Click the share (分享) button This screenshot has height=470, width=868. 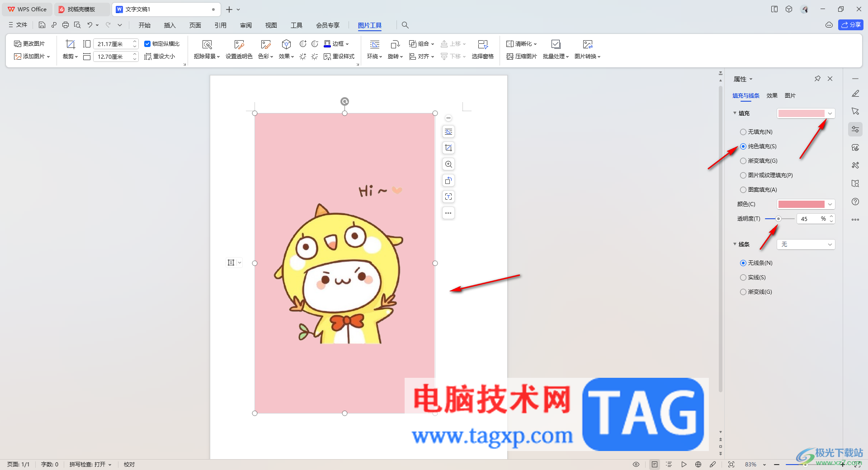coord(851,25)
